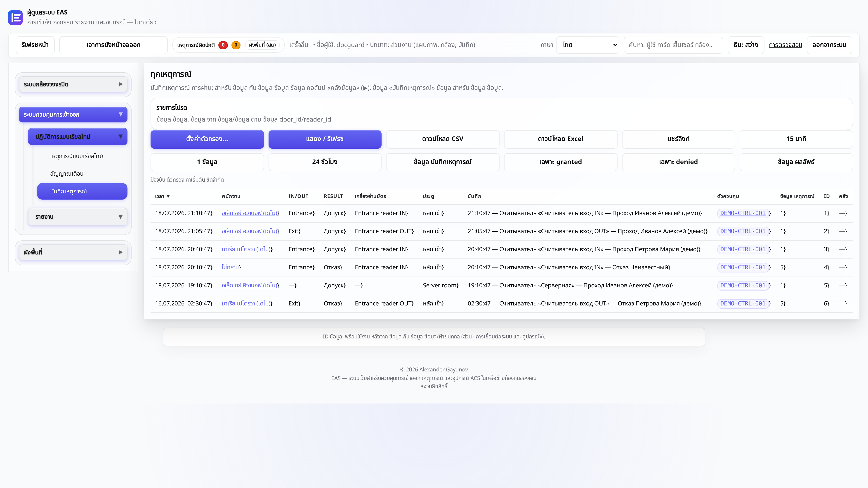The height and width of the screenshot is (488, 868).
Task: Toggle เฉพาะ granted filter
Action: click(560, 162)
